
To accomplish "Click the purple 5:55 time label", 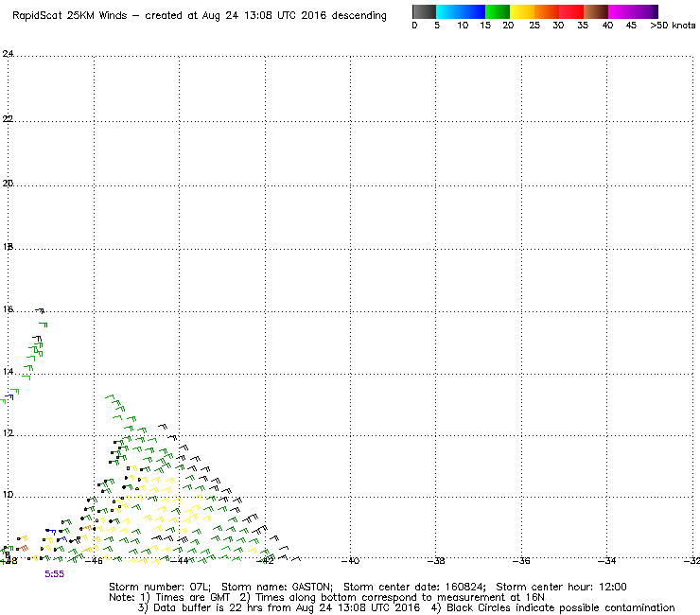I will (55, 574).
